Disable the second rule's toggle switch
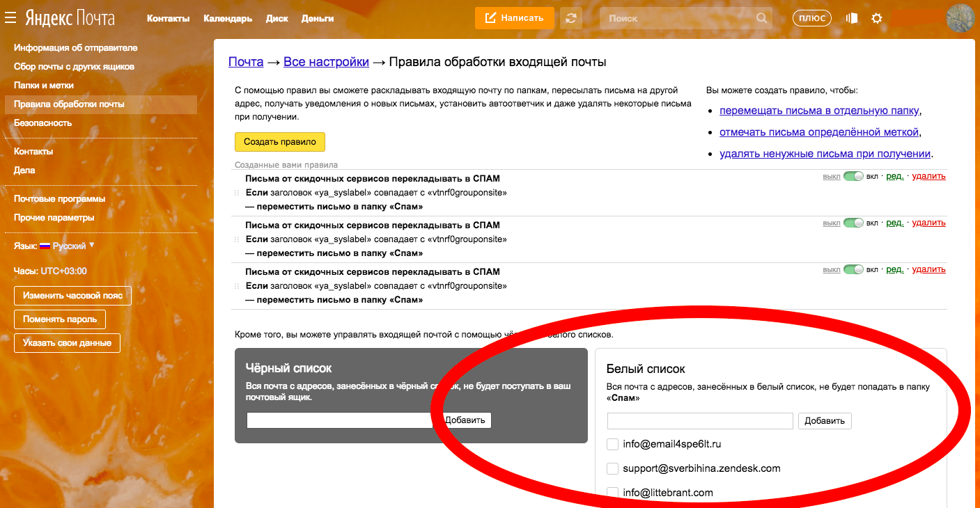The height and width of the screenshot is (508, 980). tap(853, 223)
